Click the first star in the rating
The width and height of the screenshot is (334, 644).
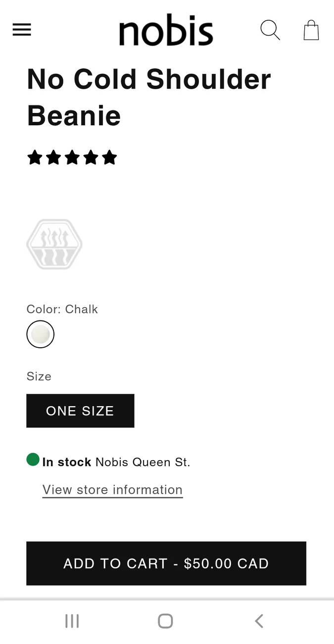coord(35,157)
